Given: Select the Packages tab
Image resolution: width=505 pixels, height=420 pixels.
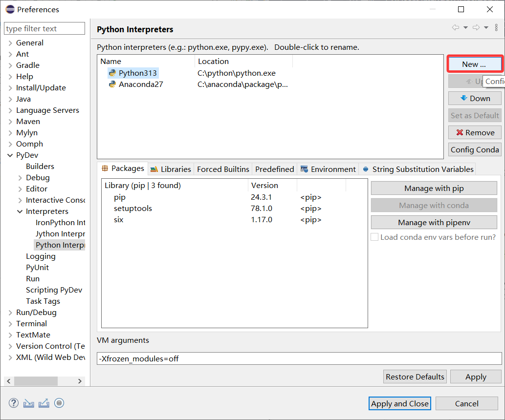Looking at the screenshot, I should tap(123, 168).
